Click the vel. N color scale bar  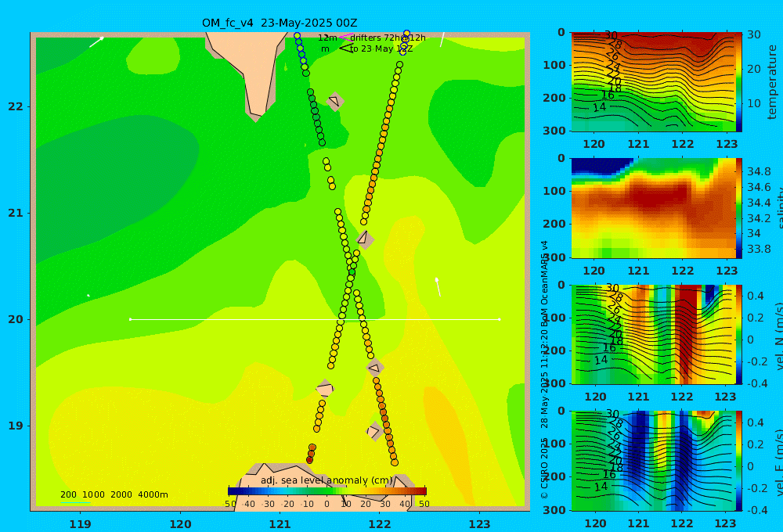coord(739,334)
